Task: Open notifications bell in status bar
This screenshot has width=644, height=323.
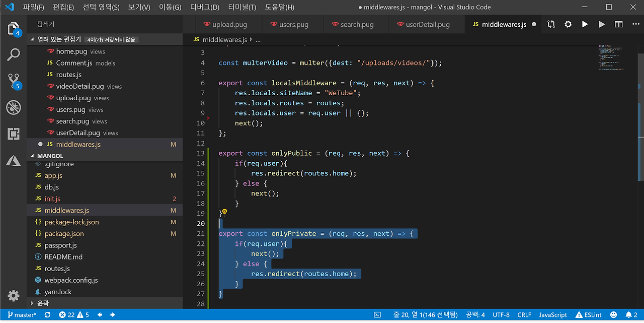Action: pyautogui.click(x=631, y=315)
